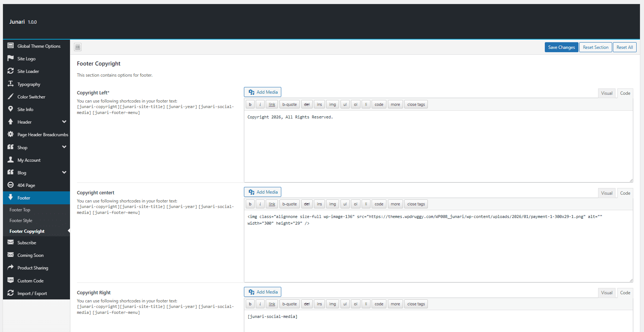644x332 pixels.
Task: Click the Site Loader refresh icon
Action: click(11, 71)
